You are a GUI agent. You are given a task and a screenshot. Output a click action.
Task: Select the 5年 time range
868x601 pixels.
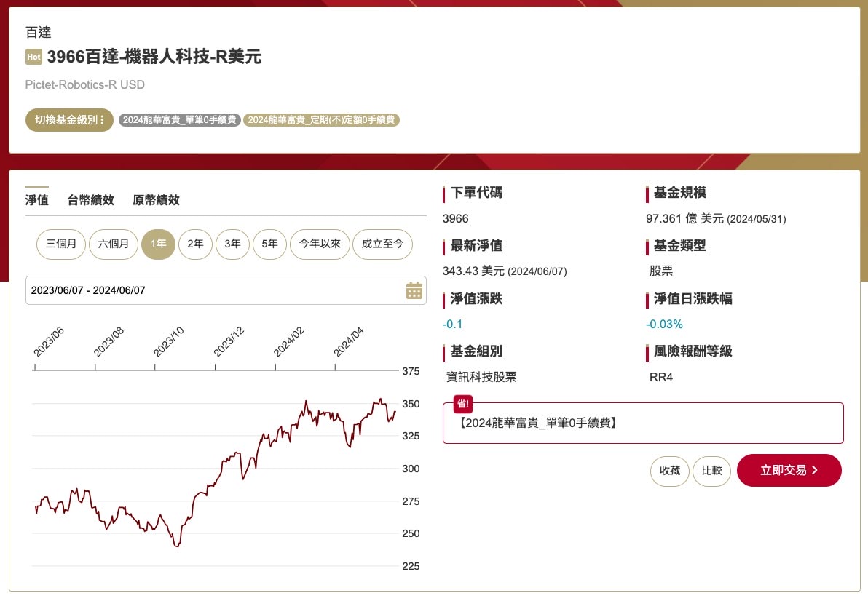[x=269, y=244]
